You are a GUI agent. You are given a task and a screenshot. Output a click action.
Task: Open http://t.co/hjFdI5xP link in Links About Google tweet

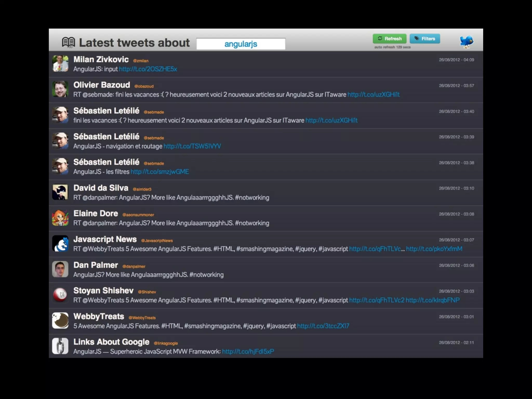(248, 351)
